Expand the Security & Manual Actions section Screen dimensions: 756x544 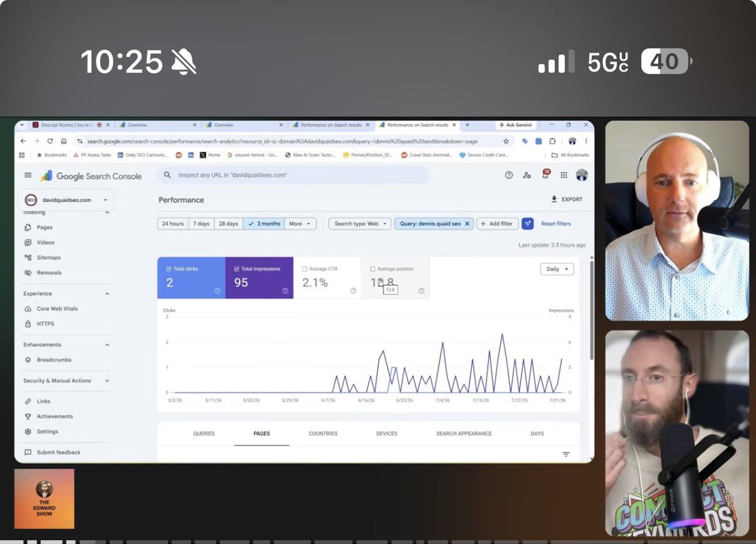coord(106,381)
